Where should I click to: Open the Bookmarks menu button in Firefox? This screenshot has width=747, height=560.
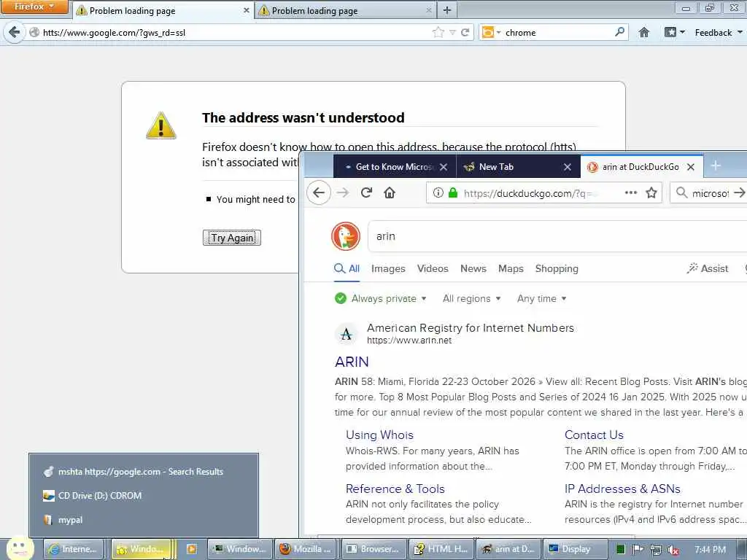click(675, 32)
